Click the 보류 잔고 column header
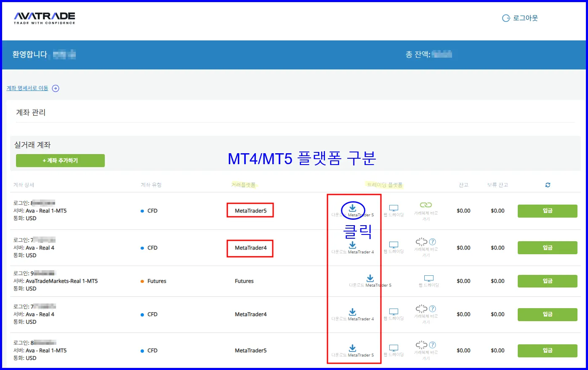 (x=498, y=185)
